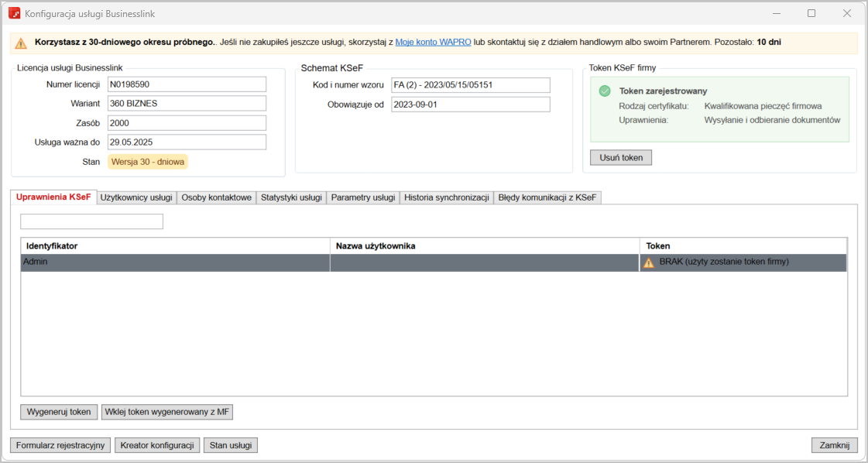Switch to Użytkownicy usługi tab
The width and height of the screenshot is (868, 463).
pyautogui.click(x=137, y=197)
